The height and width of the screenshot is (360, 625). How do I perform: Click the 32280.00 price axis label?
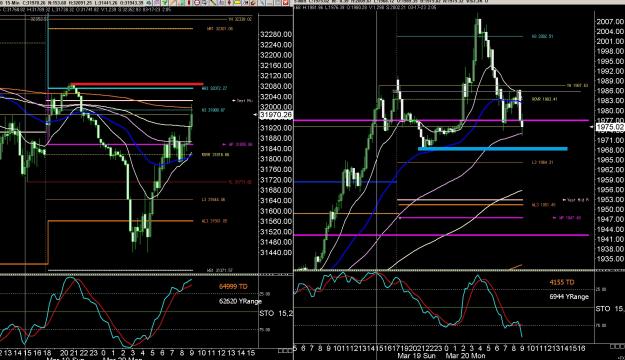click(x=276, y=34)
